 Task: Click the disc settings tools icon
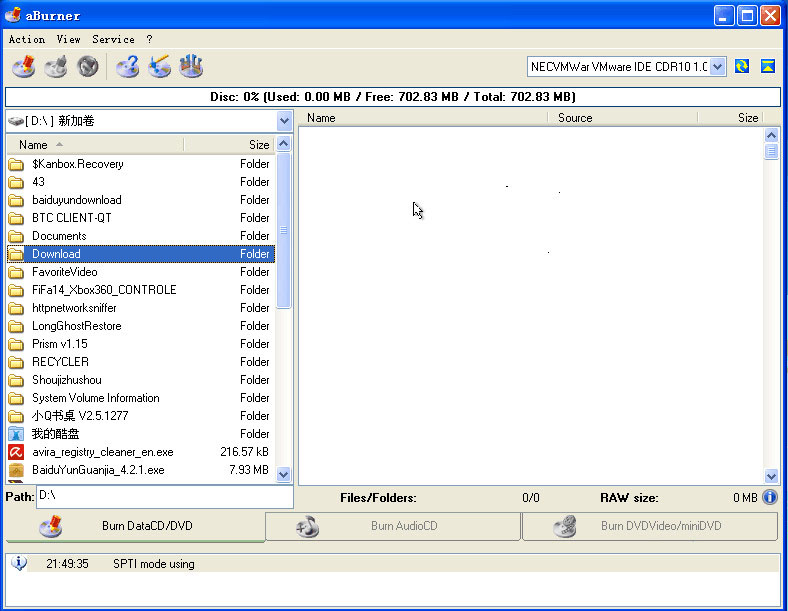point(191,67)
